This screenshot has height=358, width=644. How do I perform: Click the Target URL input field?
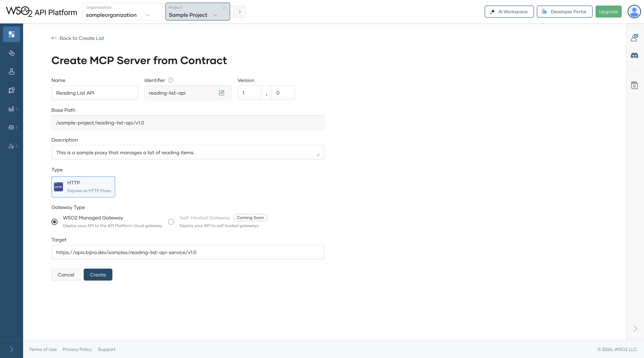(x=188, y=252)
